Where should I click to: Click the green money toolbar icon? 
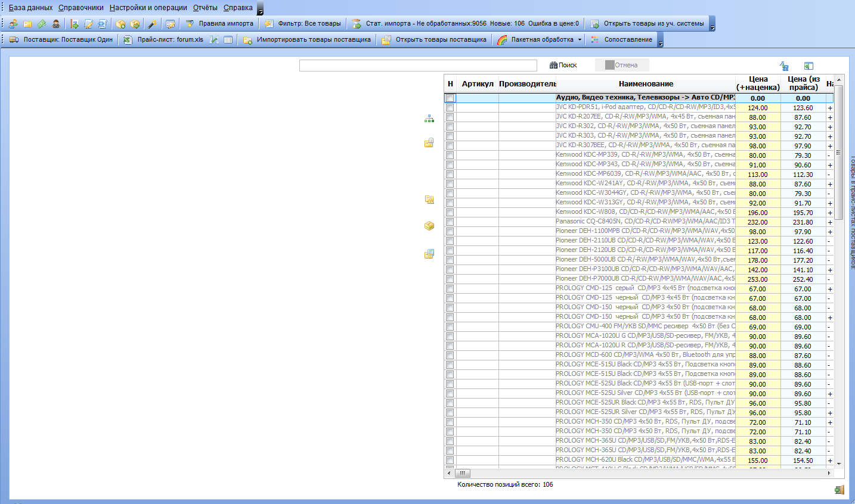[x=42, y=24]
